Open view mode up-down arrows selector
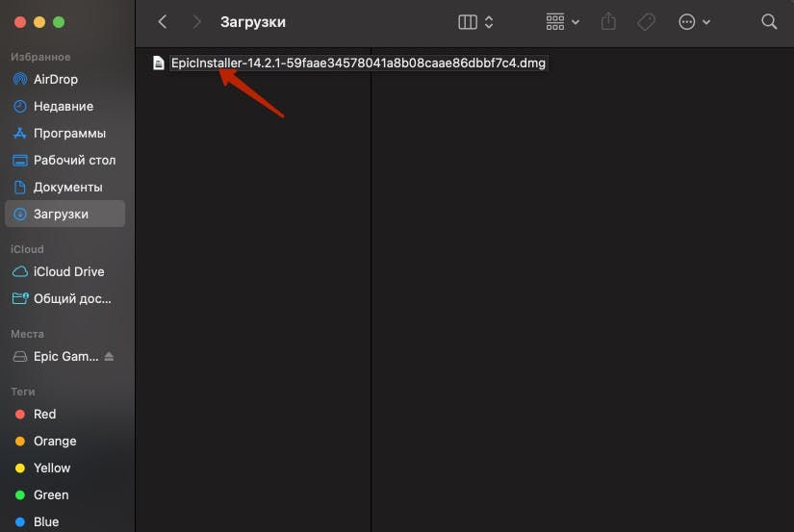794x532 pixels. pyautogui.click(x=489, y=22)
